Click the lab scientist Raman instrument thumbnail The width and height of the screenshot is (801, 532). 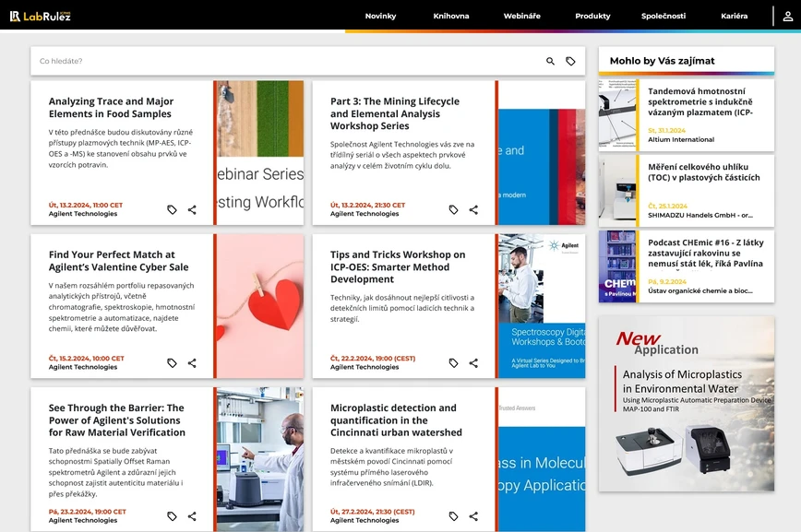click(x=260, y=459)
